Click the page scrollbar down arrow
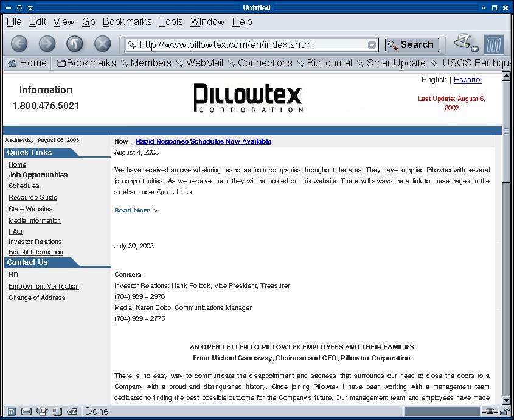Screen dimensions: 514x420 pos(507,400)
